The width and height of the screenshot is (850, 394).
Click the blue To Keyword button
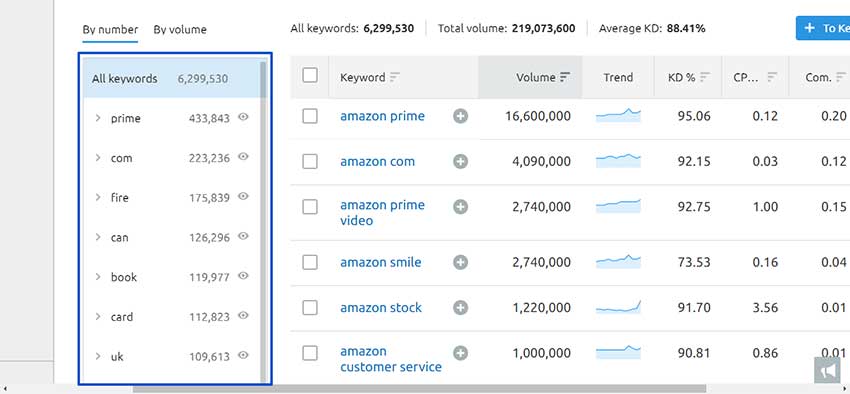pos(823,28)
